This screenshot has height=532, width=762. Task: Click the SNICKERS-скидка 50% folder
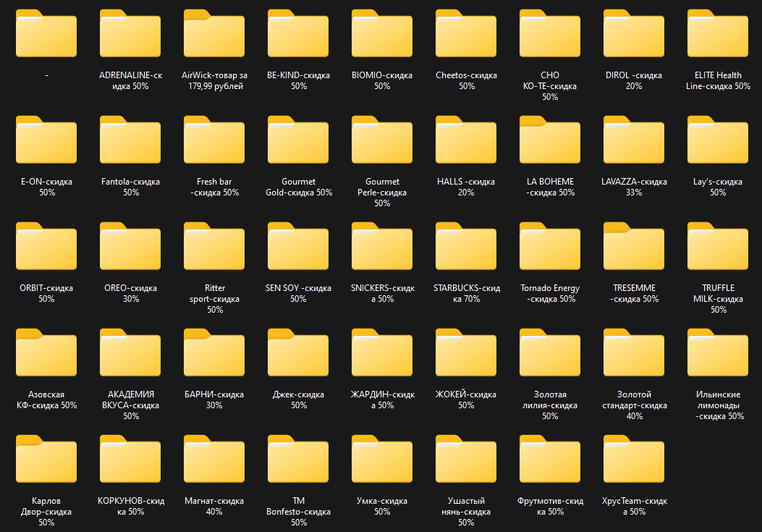[382, 246]
